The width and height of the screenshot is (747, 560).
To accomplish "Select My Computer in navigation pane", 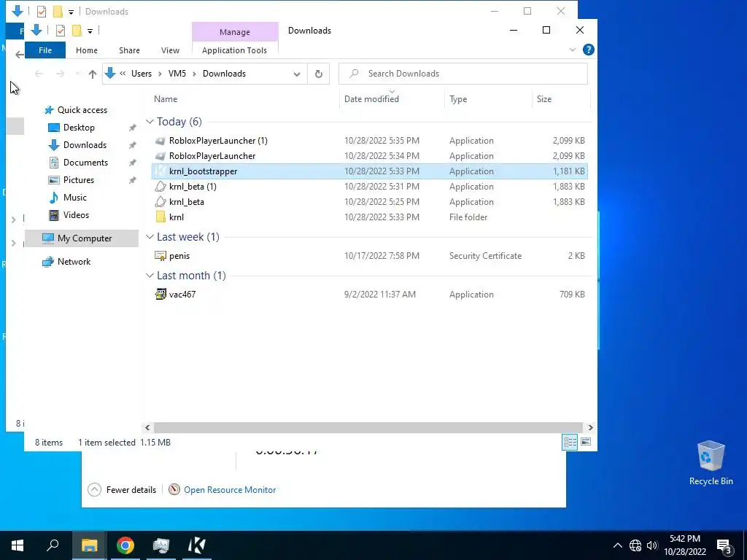I will 82,238.
